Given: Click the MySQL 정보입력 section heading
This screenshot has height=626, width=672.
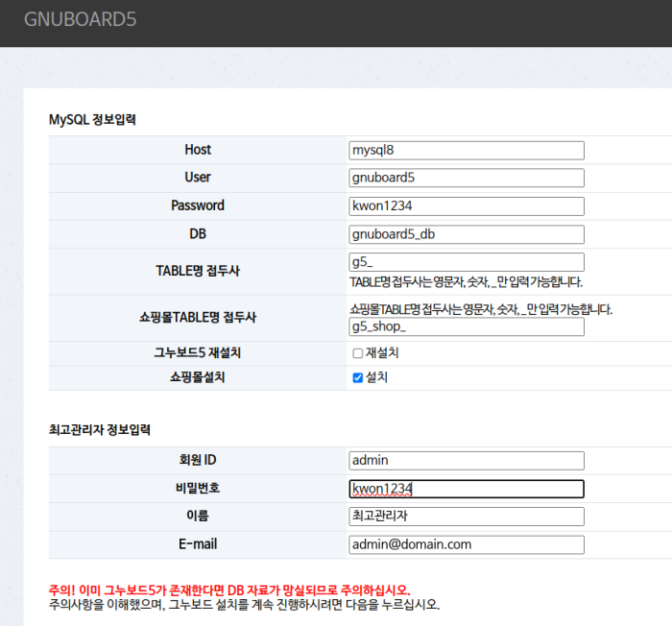Looking at the screenshot, I should pos(92,120).
